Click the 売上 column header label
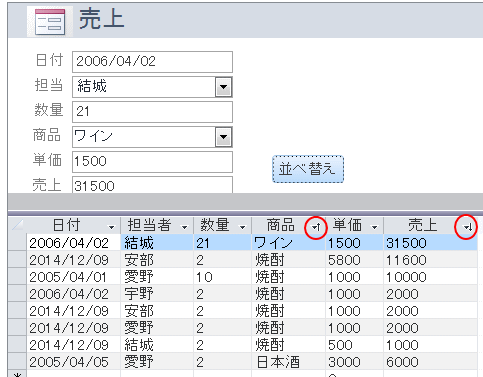The width and height of the screenshot is (483, 377). point(423,225)
